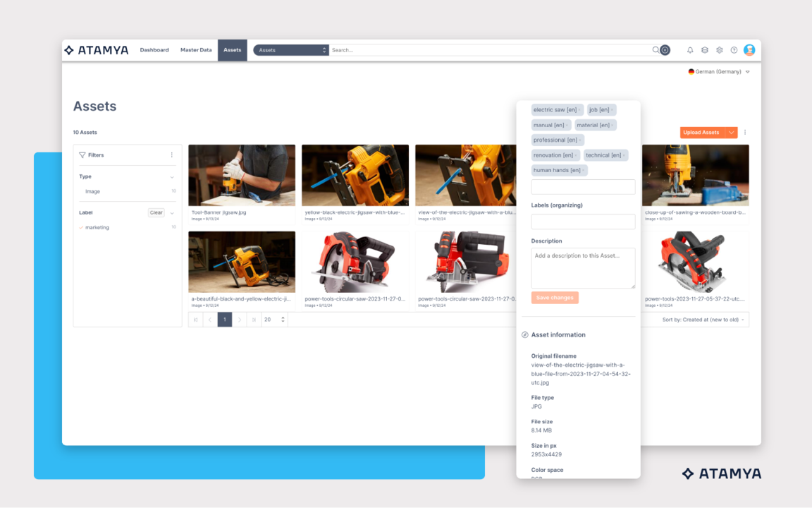
Task: Click the ATAMYA logo in the header
Action: click(97, 50)
